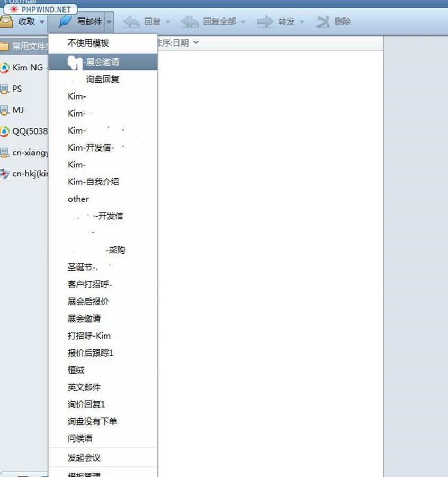The image size is (448, 477).
Task: Open the PS account in sidebar
Action: pos(17,89)
